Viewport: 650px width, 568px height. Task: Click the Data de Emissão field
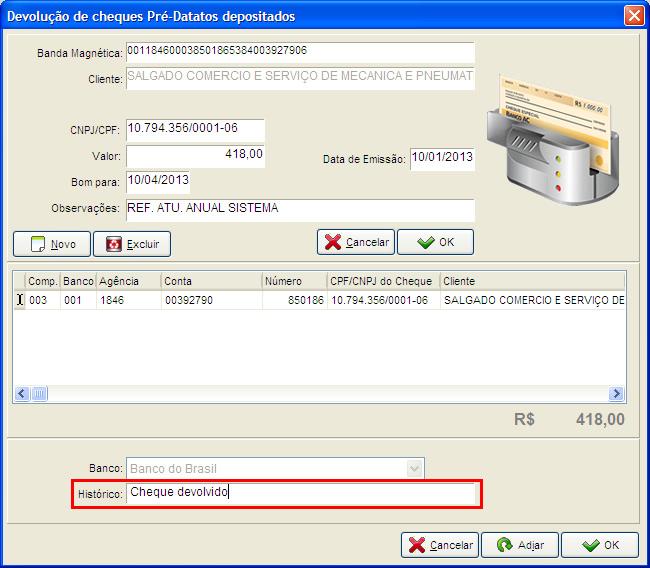coord(441,158)
